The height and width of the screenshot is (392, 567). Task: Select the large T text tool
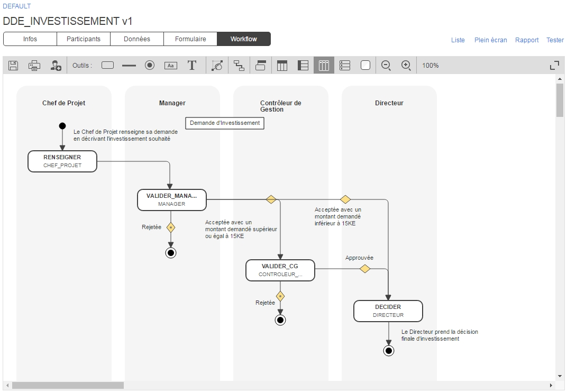(192, 66)
